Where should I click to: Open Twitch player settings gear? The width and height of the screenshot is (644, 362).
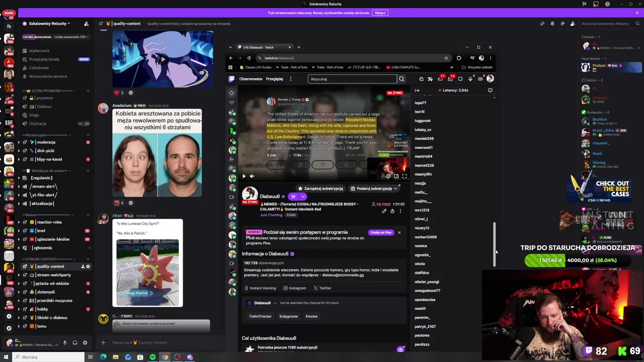pyautogui.click(x=388, y=176)
